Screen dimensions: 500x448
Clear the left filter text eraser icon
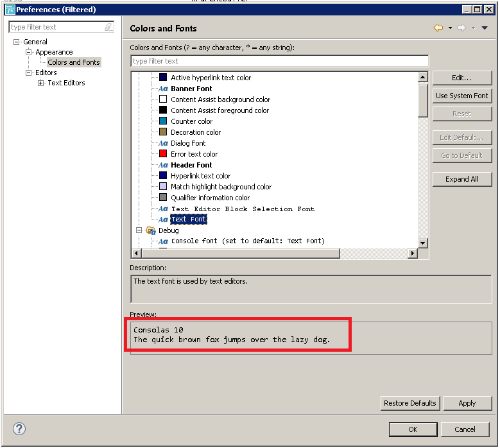point(108,27)
